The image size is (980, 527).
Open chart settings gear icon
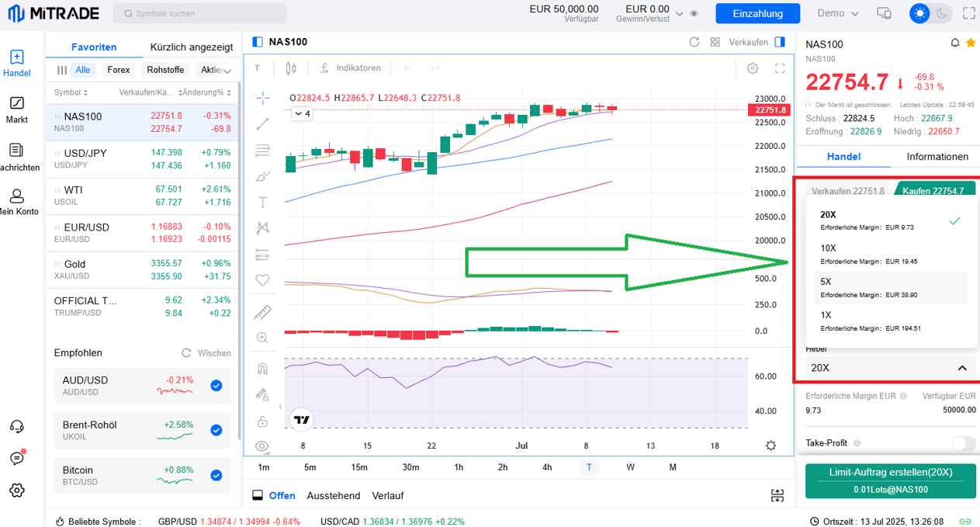[x=753, y=68]
